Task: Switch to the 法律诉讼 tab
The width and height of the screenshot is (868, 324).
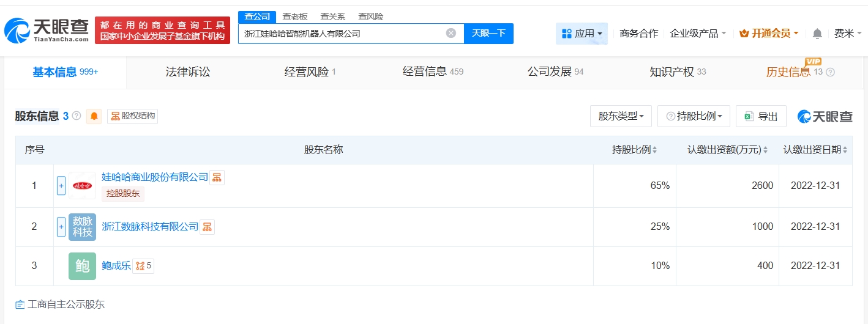Action: coord(188,72)
